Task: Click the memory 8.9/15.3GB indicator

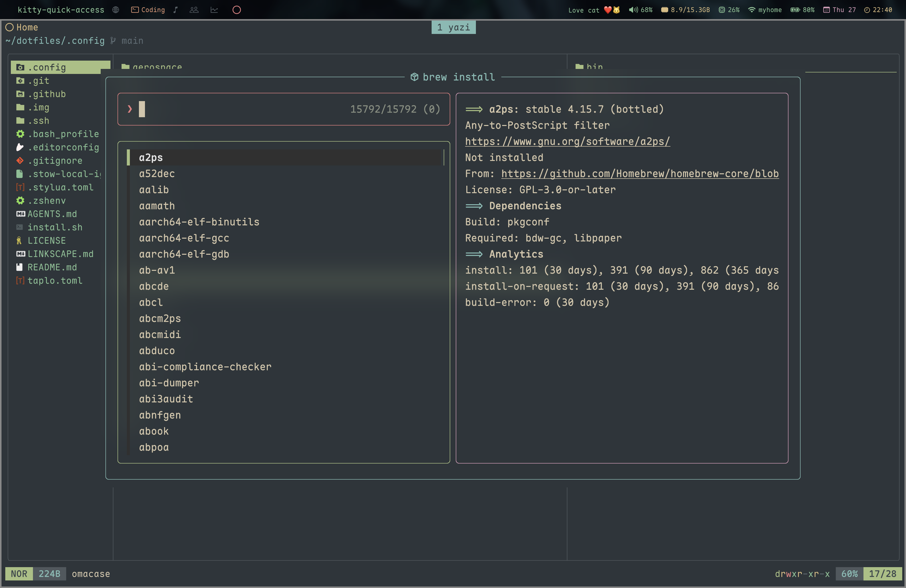Action: (x=686, y=10)
